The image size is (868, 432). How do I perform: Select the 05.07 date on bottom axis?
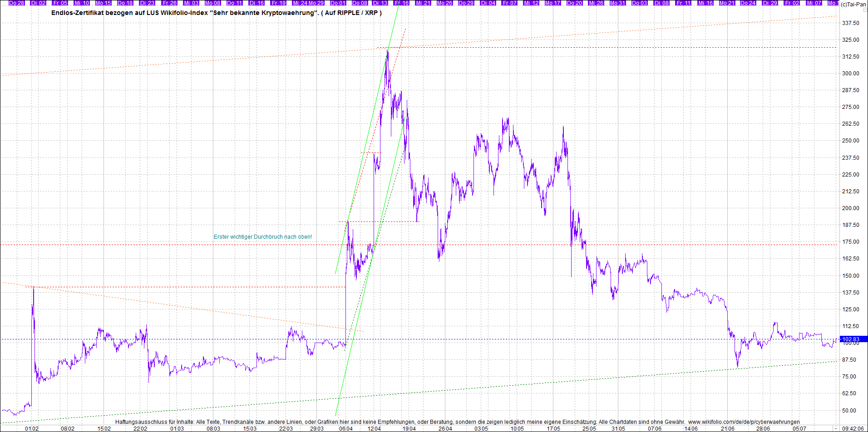[799, 428]
